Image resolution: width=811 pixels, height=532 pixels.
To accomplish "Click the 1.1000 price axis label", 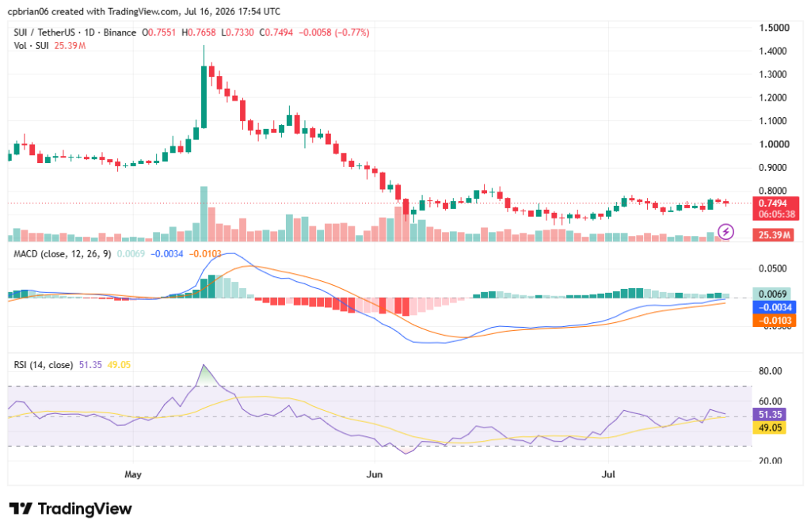I will [x=773, y=121].
